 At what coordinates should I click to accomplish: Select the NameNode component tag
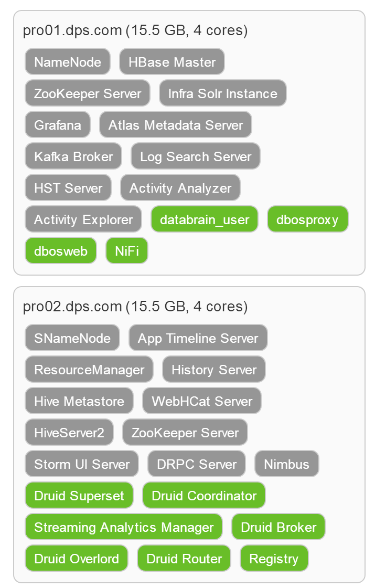click(x=68, y=62)
